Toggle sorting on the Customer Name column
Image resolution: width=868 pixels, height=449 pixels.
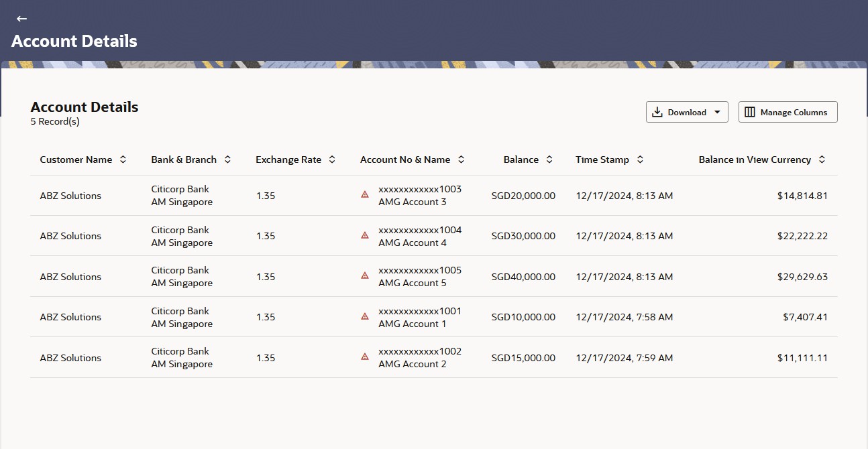tap(123, 159)
